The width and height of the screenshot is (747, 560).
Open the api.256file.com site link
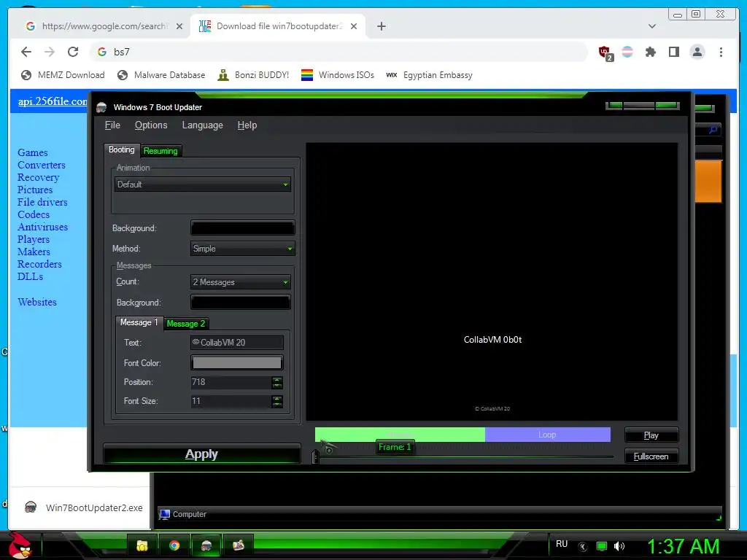click(53, 101)
